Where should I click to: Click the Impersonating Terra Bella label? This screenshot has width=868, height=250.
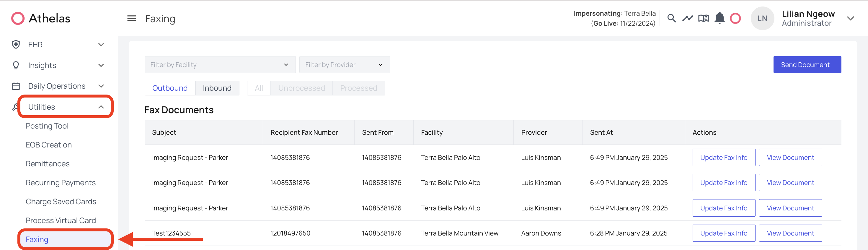pyautogui.click(x=614, y=14)
